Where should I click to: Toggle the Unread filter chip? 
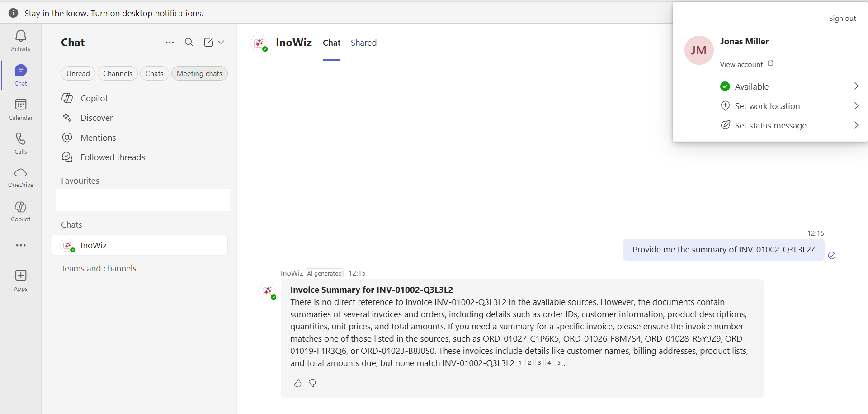[78, 73]
